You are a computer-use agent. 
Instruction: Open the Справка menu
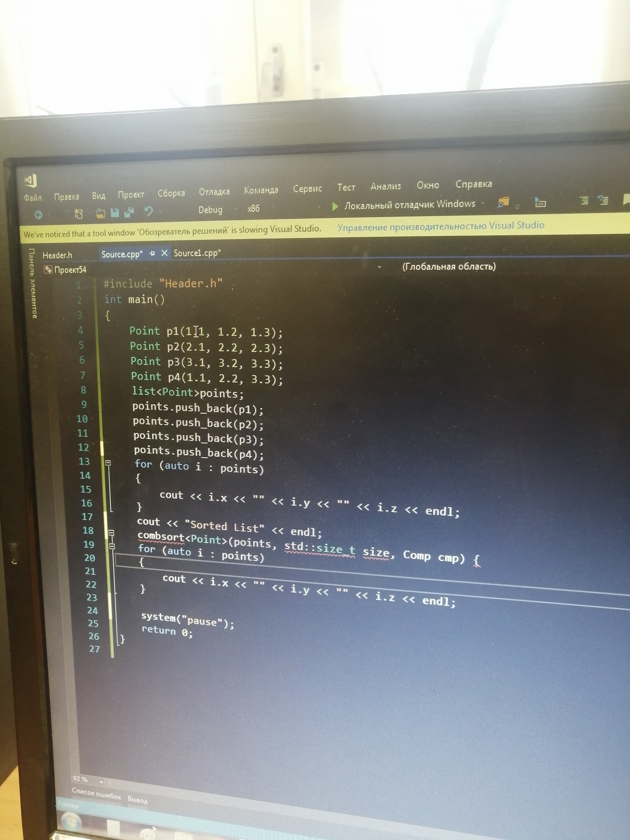tap(474, 184)
